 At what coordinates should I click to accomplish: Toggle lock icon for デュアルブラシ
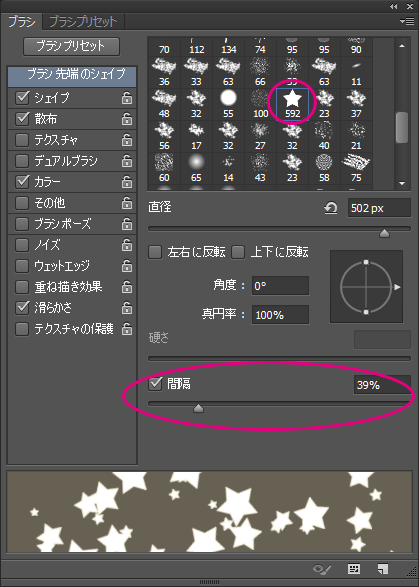127,161
